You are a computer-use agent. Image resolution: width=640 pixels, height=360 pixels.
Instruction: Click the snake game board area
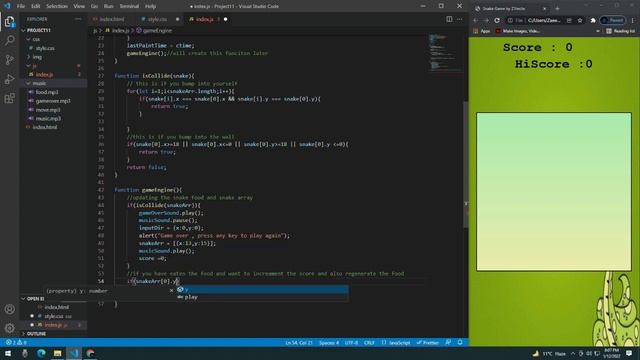tap(553, 191)
